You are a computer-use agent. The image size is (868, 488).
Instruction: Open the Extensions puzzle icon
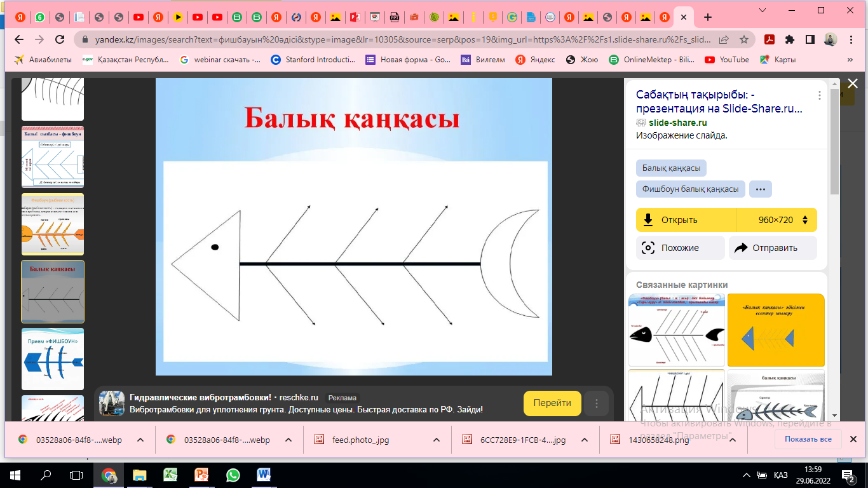click(790, 39)
